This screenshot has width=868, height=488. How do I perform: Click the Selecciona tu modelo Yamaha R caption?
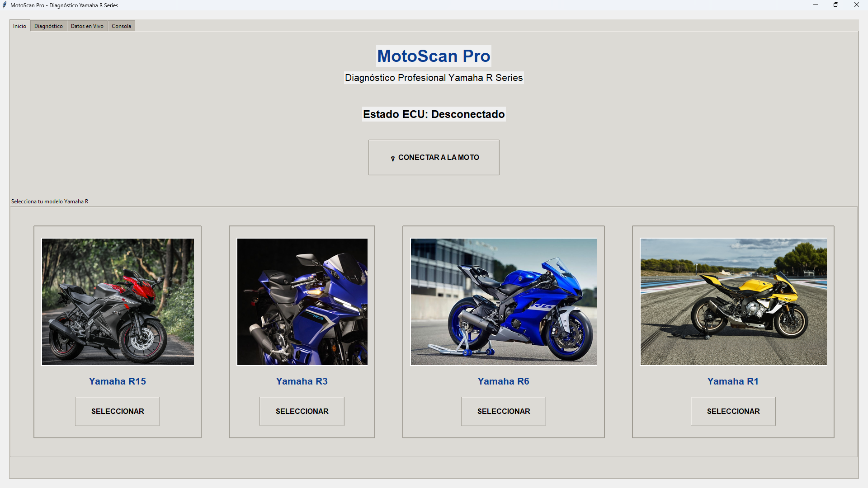click(49, 201)
